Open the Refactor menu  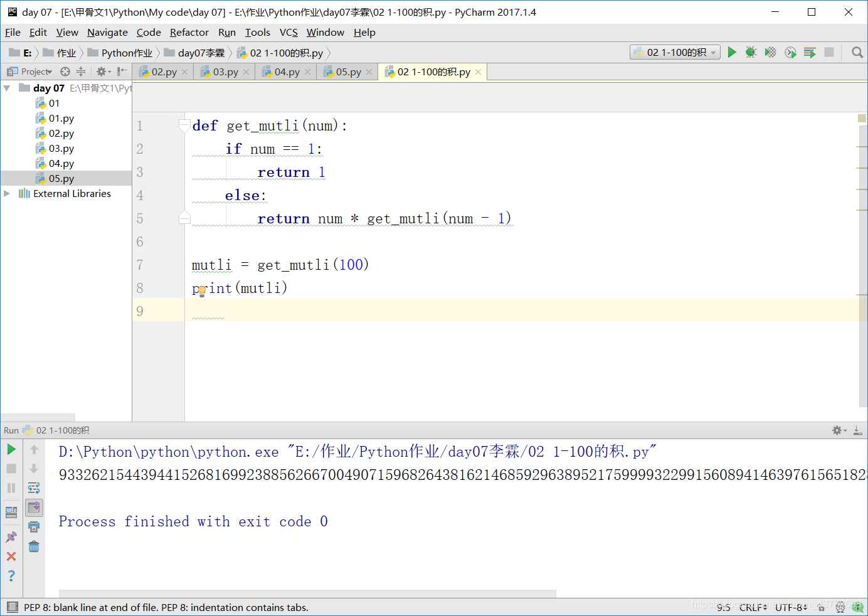(189, 33)
